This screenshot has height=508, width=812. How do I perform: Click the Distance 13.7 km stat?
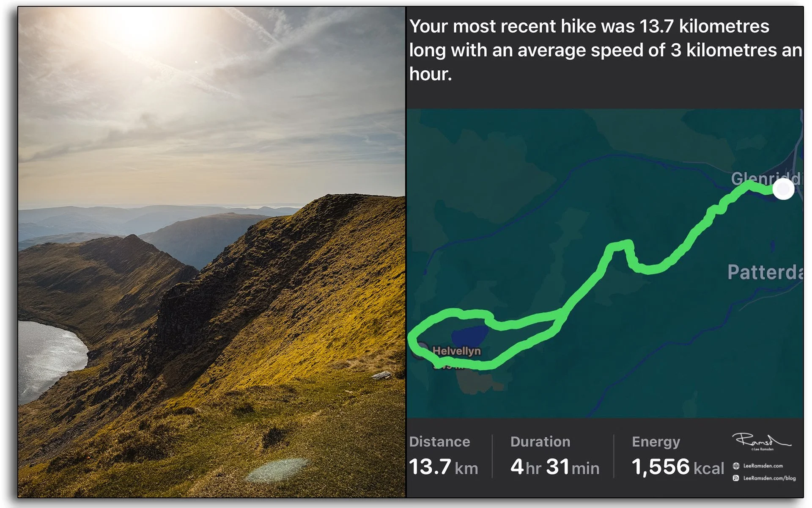pyautogui.click(x=443, y=456)
